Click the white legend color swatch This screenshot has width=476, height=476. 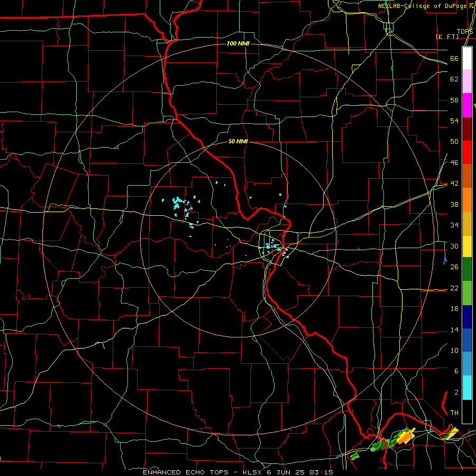467,58
